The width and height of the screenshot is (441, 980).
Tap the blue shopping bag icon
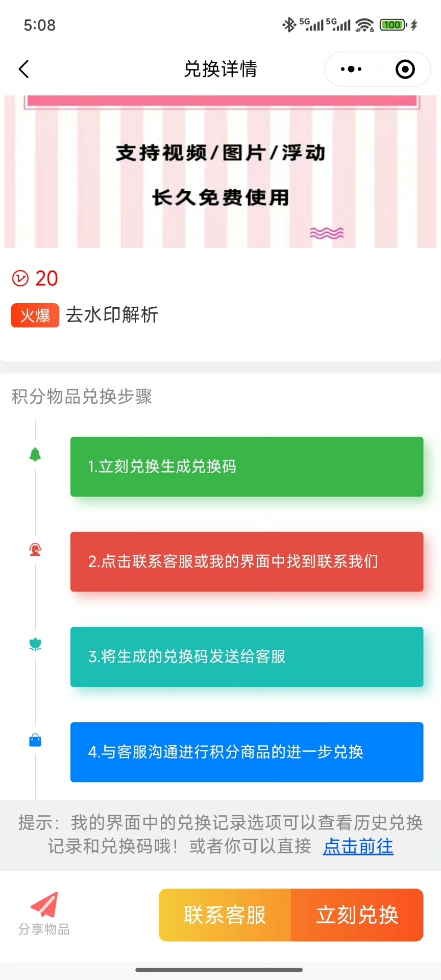(35, 740)
